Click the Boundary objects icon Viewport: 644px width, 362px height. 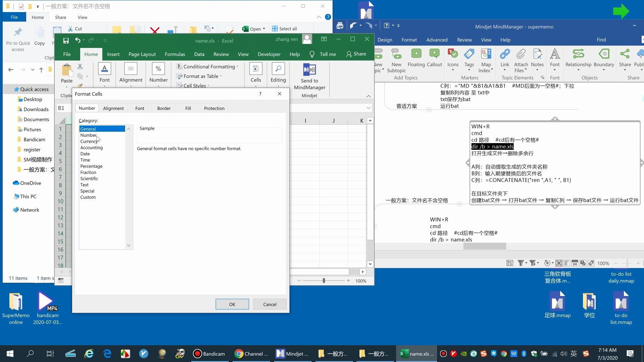coord(603,54)
